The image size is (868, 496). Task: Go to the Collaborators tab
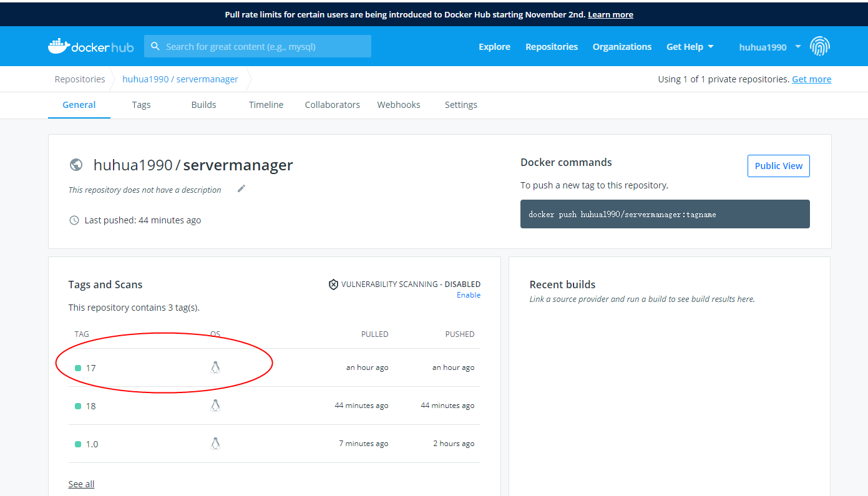click(333, 105)
